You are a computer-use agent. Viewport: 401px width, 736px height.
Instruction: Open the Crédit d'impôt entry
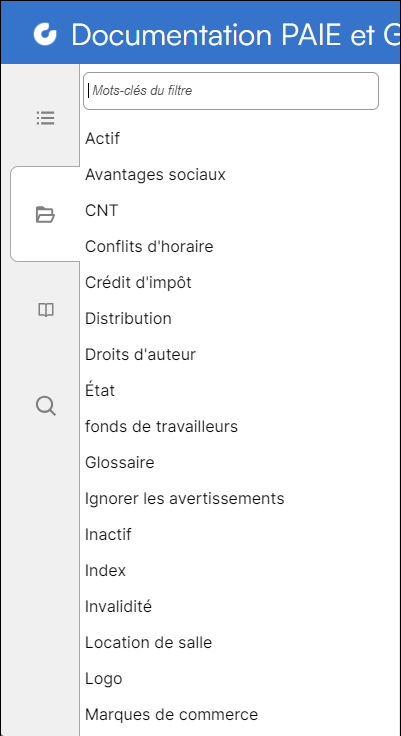click(x=139, y=283)
